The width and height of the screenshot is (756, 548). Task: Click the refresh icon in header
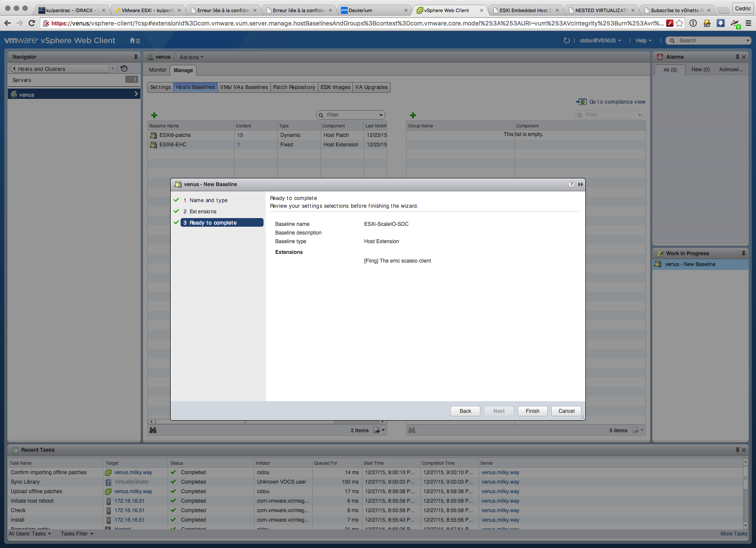click(566, 41)
